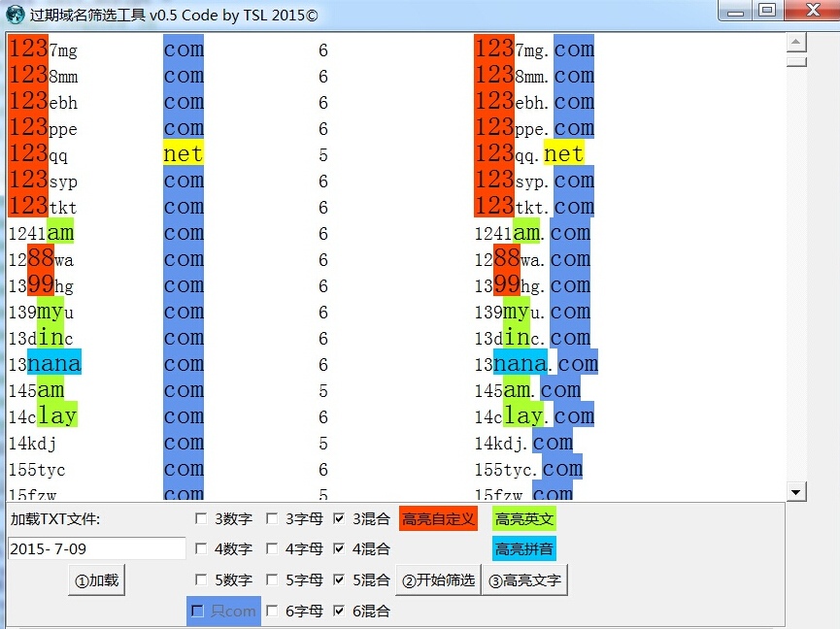The image size is (840, 629).
Task: Select the 1241am domain name cell
Action: coord(41,233)
